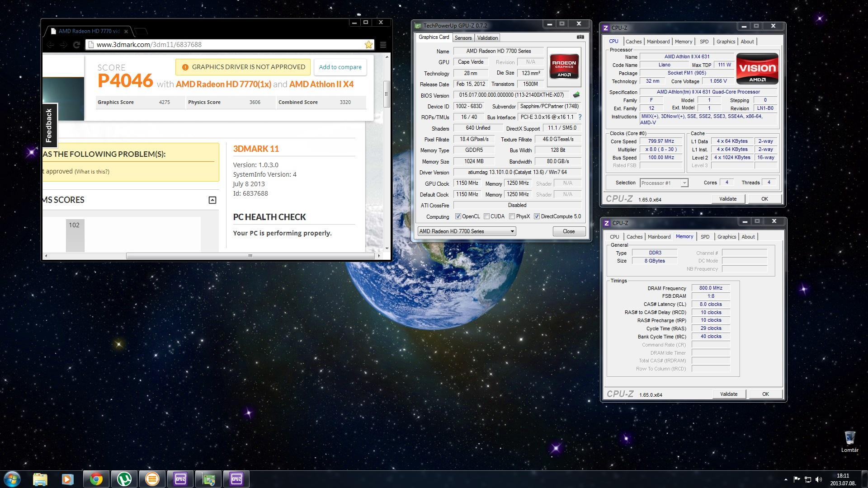
Task: Collapse the scores section expander
Action: pyautogui.click(x=212, y=200)
